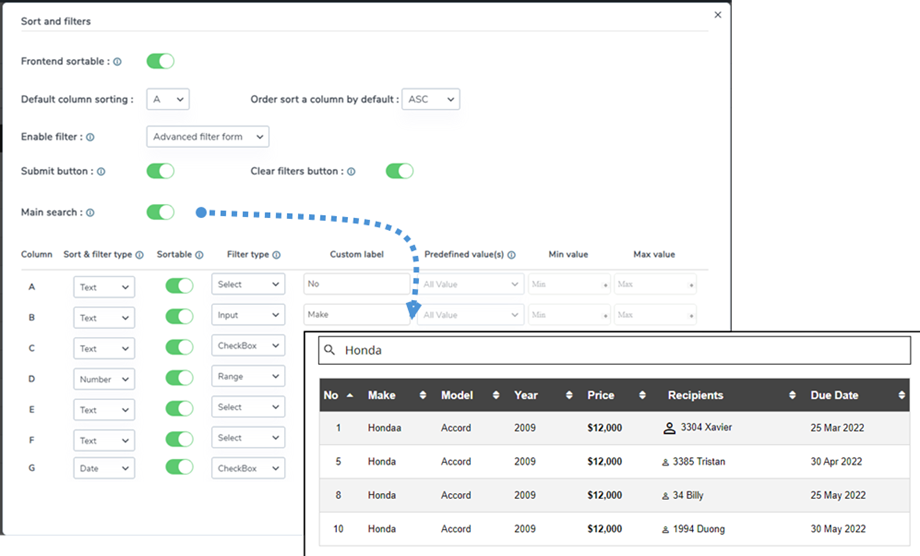The width and height of the screenshot is (920, 556).
Task: Open column D Range filter type dropdown
Action: pyautogui.click(x=248, y=377)
